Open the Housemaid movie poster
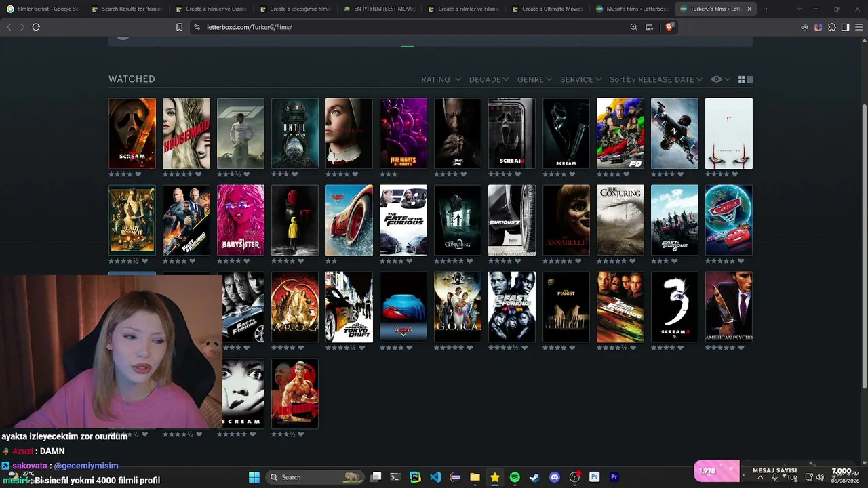Screen dimensions: 868x488 (186, 134)
